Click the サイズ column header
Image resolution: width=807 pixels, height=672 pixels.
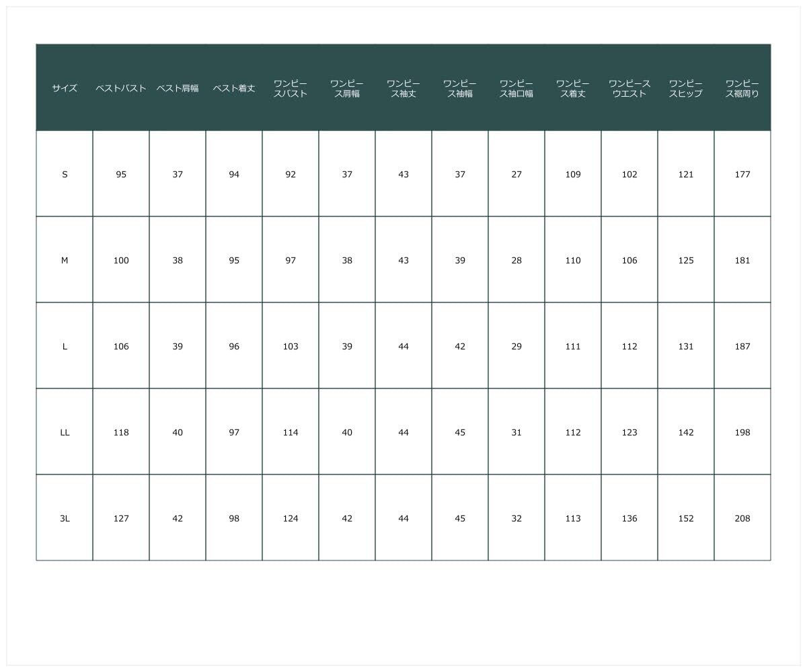65,88
